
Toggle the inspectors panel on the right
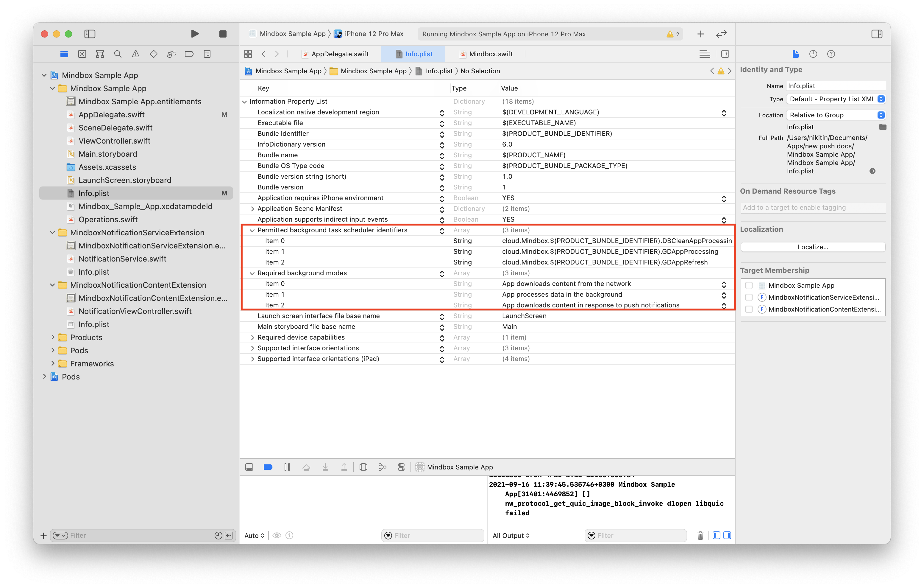point(876,34)
